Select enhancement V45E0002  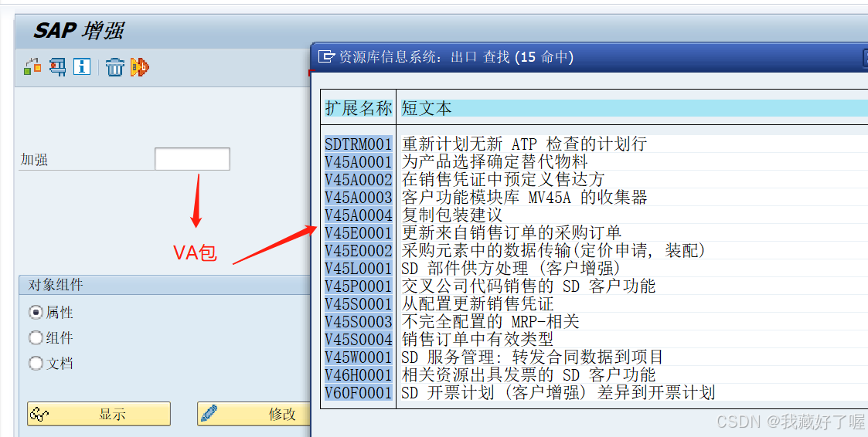358,251
